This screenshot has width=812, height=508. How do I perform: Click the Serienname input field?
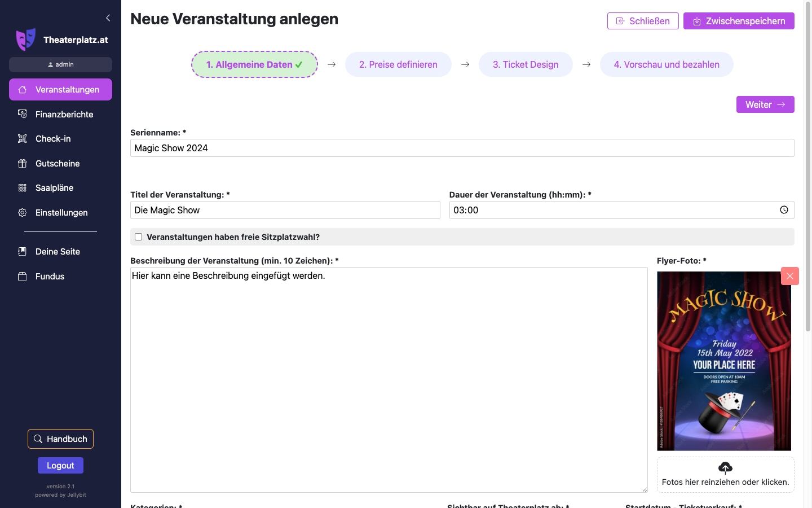pyautogui.click(x=462, y=148)
